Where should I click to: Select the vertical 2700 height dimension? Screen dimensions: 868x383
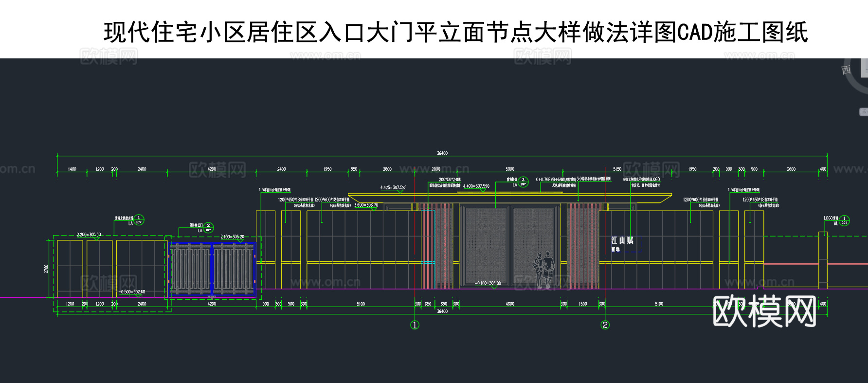[x=47, y=269]
